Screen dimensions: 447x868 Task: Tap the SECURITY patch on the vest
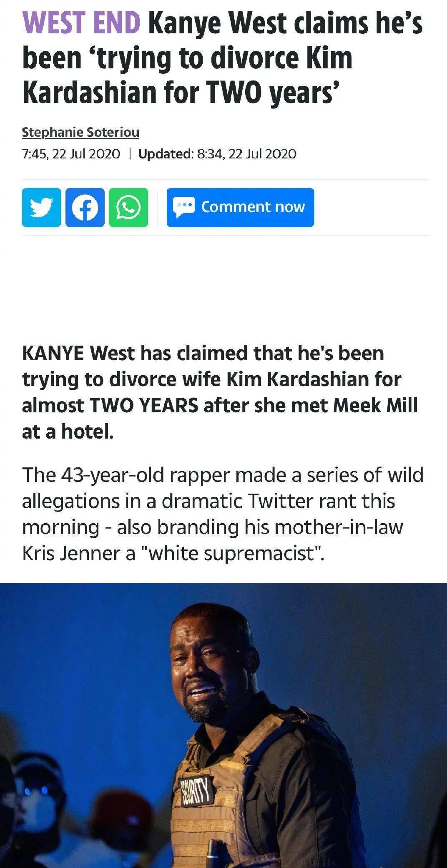197,790
